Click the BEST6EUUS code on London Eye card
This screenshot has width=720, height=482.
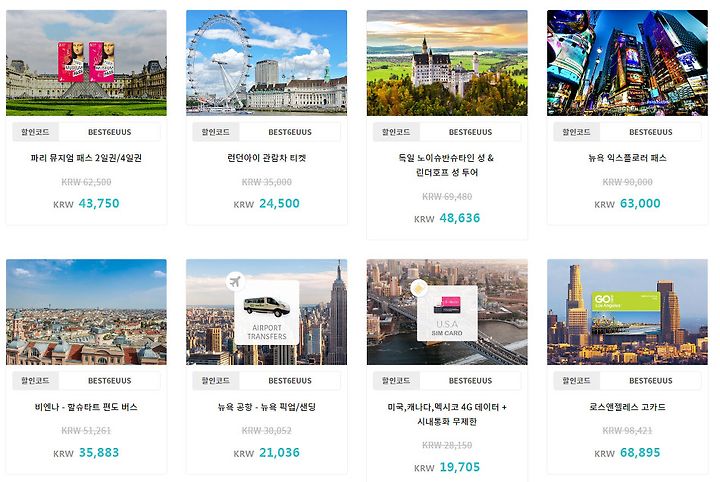tap(290, 132)
